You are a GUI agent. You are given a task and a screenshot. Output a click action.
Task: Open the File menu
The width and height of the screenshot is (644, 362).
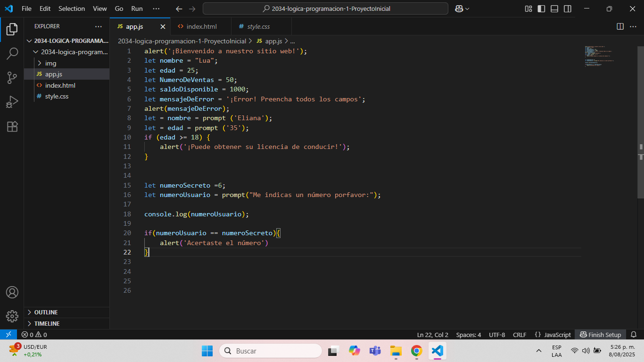coord(27,8)
